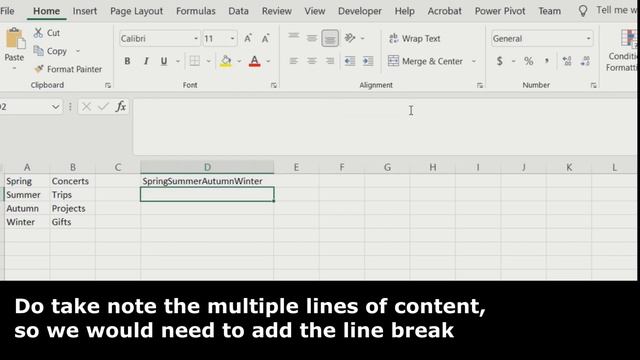Screen dimensions: 640x360
Task: Open the font size 11 dropdown
Action: pos(232,39)
